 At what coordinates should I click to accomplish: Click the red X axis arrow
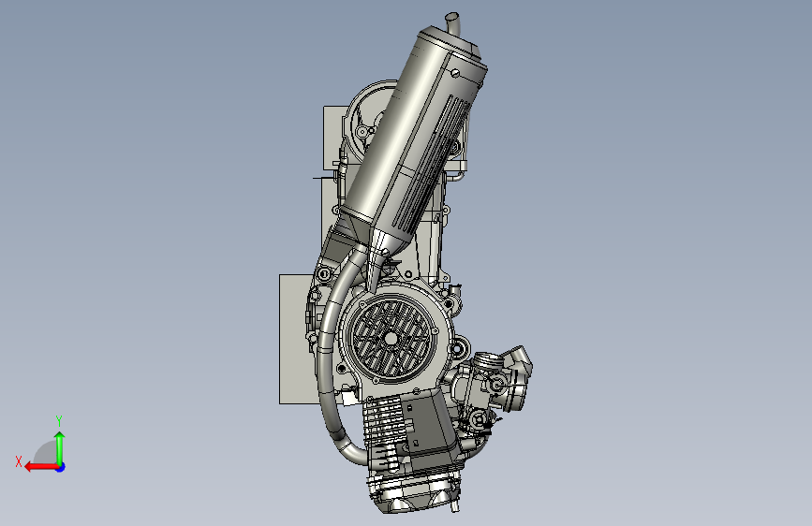pyautogui.click(x=41, y=467)
